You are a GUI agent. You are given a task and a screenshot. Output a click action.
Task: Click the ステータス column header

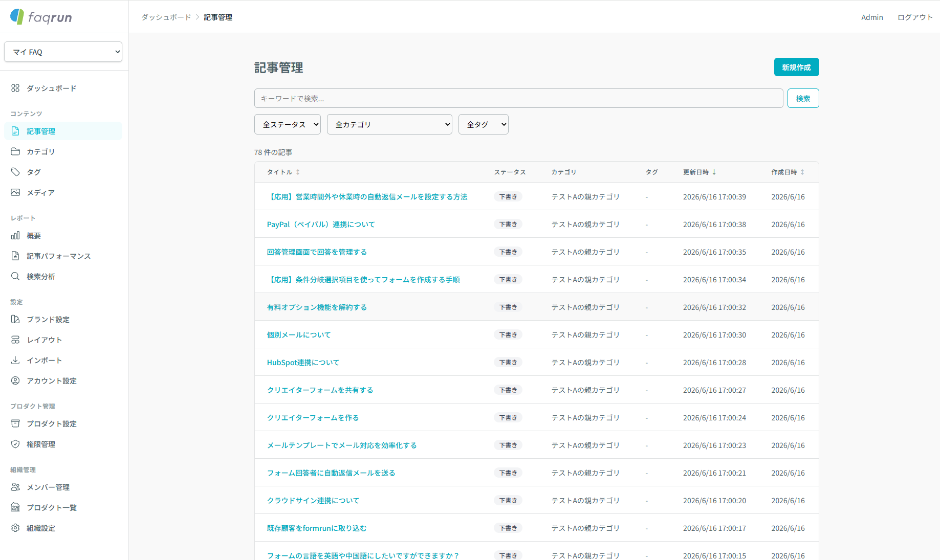(x=510, y=172)
